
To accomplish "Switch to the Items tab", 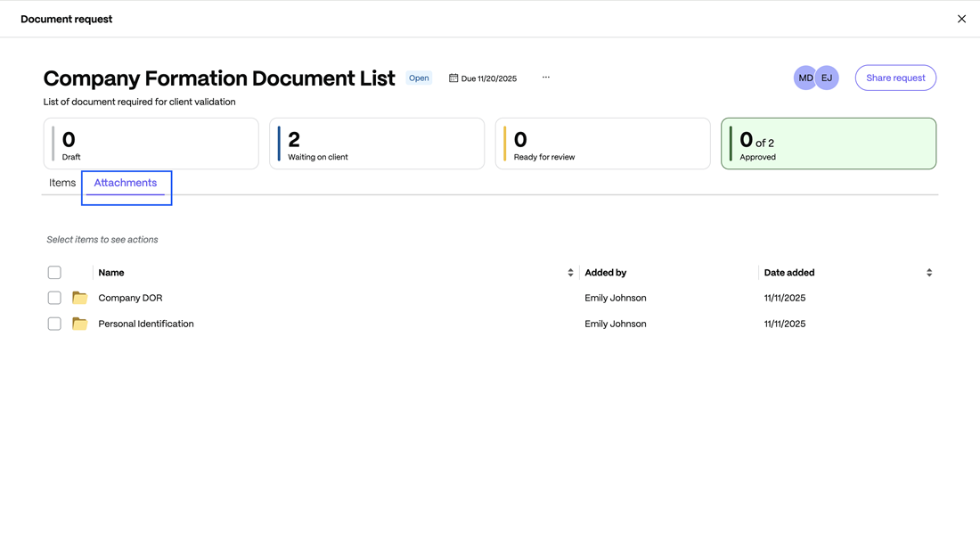I will [61, 183].
